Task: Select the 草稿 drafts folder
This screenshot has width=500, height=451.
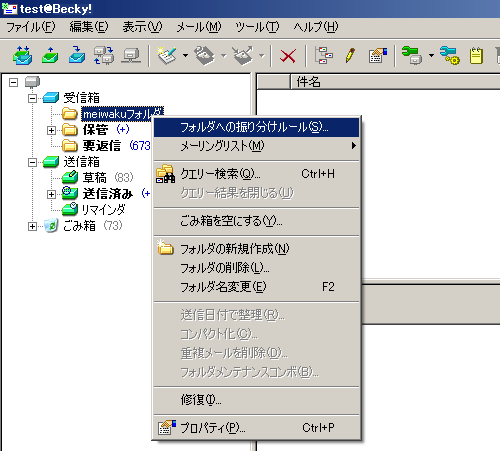Action: coord(95,178)
